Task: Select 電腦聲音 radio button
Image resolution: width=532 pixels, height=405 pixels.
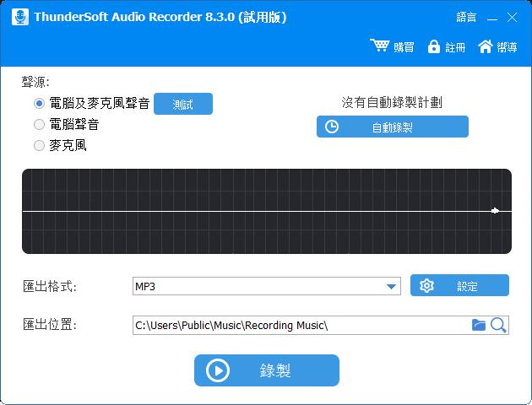Action: pos(39,124)
